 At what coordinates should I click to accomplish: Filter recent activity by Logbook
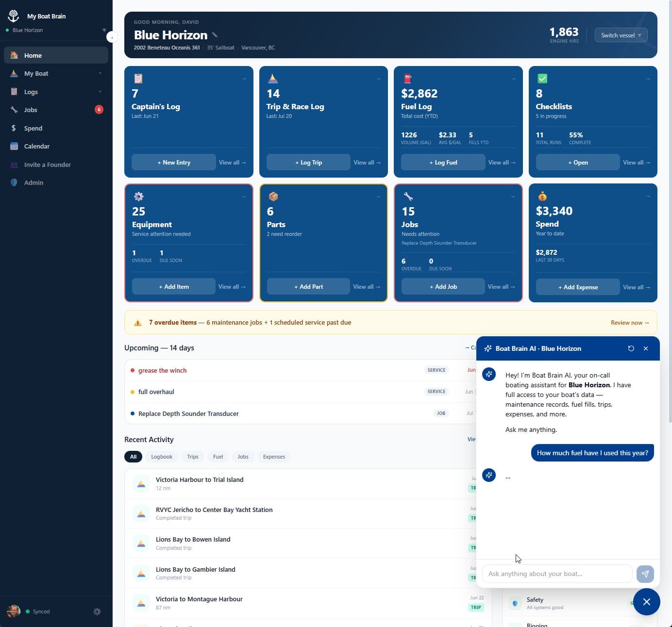(x=162, y=457)
